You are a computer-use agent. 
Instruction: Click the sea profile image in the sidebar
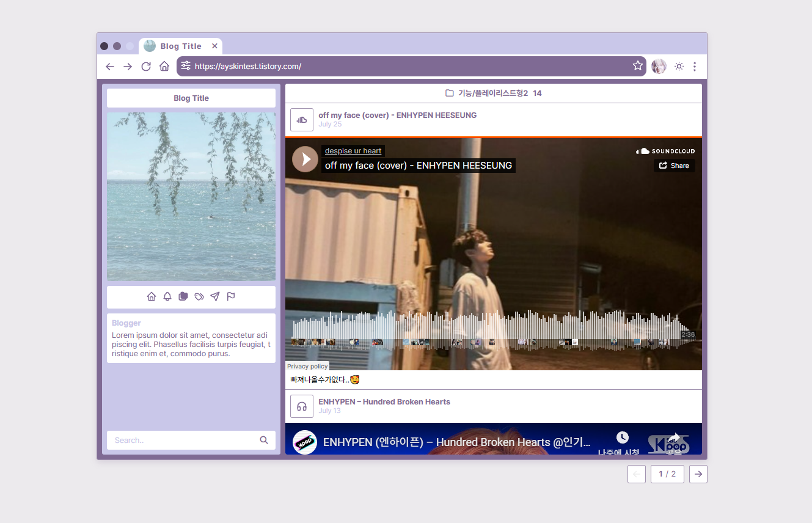[x=191, y=197]
